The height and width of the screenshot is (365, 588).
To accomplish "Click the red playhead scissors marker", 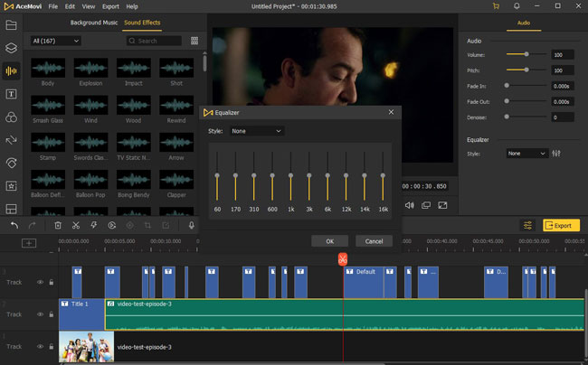I will 343,259.
